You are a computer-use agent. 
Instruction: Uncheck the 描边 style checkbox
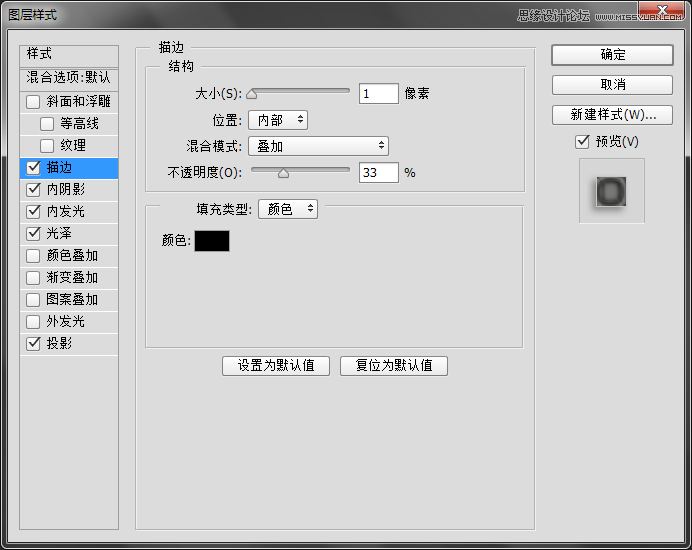pyautogui.click(x=34, y=168)
